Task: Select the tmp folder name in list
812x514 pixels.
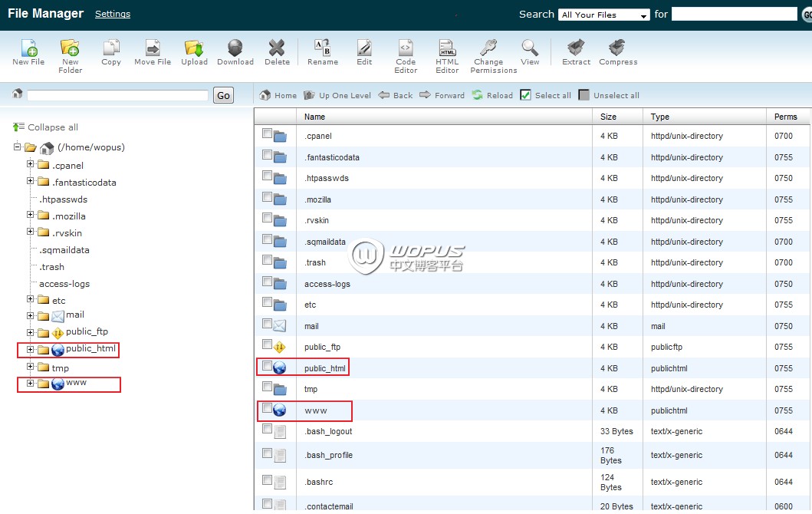Action: point(311,389)
